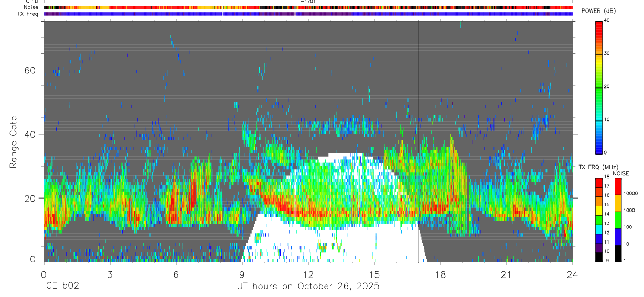This screenshot has width=644, height=297.
Task: Click the 'NOISE' legend title
Action: [620, 173]
